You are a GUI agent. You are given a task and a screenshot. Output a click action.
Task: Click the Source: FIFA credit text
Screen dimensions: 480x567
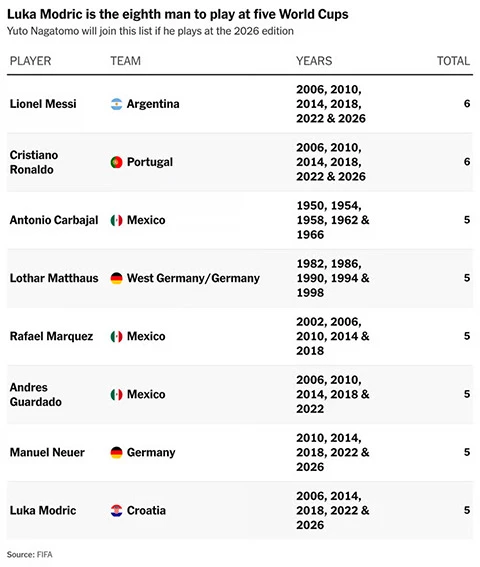tap(30, 555)
